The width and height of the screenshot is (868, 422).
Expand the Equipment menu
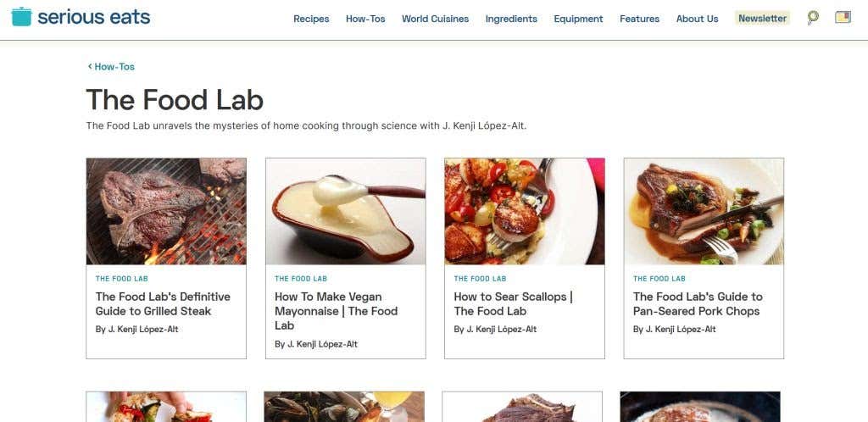coord(578,19)
